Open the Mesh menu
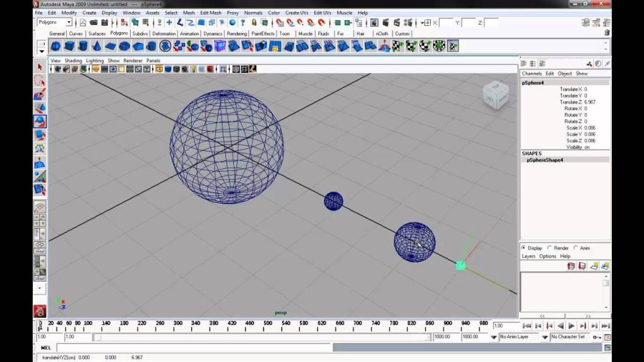 [x=189, y=13]
